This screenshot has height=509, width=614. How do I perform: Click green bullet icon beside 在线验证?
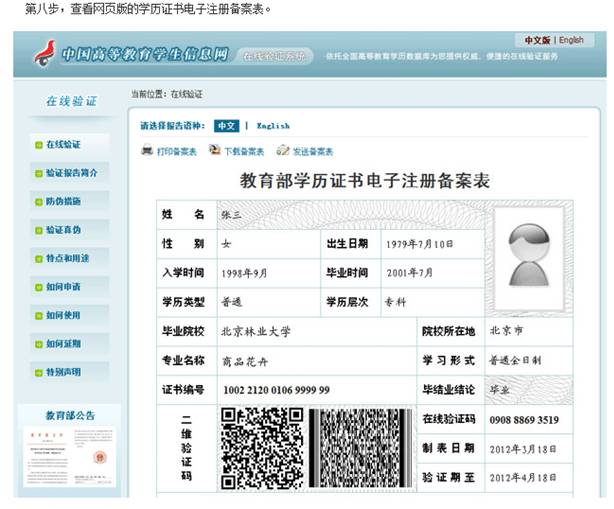(38, 145)
